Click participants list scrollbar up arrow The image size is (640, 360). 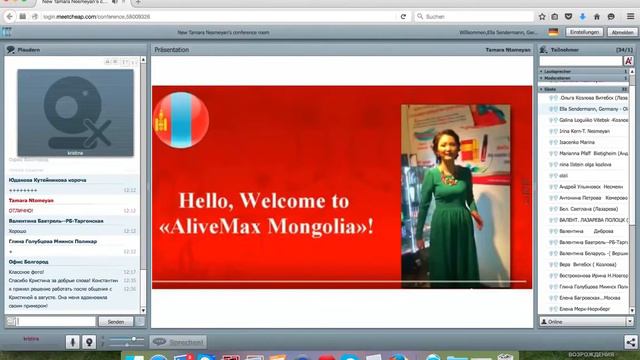tap(632, 71)
